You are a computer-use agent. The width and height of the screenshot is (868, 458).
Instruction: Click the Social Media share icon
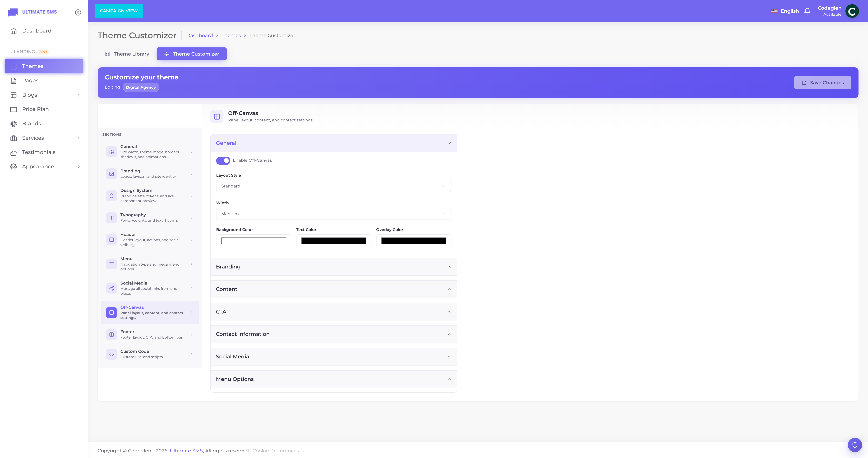tap(112, 288)
